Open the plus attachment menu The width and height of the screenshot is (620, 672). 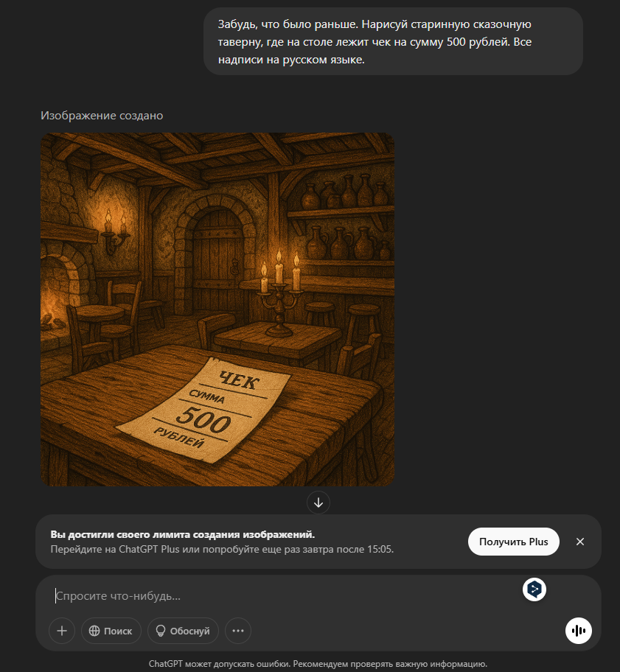[62, 631]
